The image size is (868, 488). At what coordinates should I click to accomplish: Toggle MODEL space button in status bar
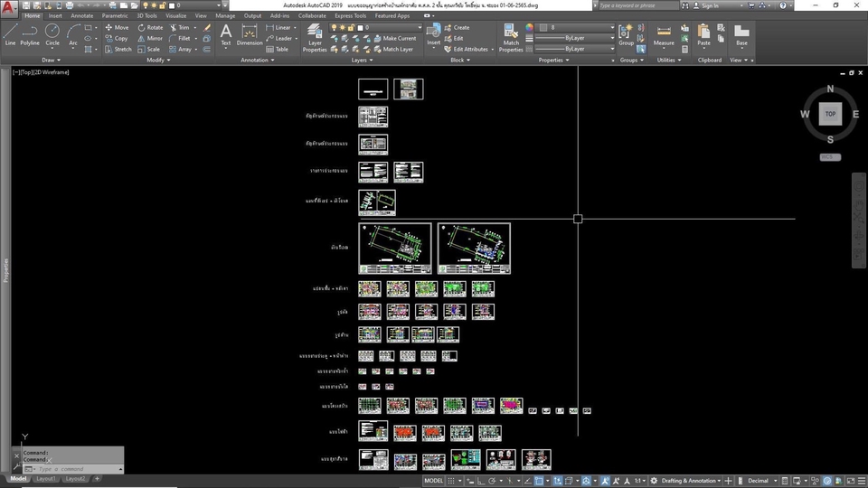[x=433, y=481]
